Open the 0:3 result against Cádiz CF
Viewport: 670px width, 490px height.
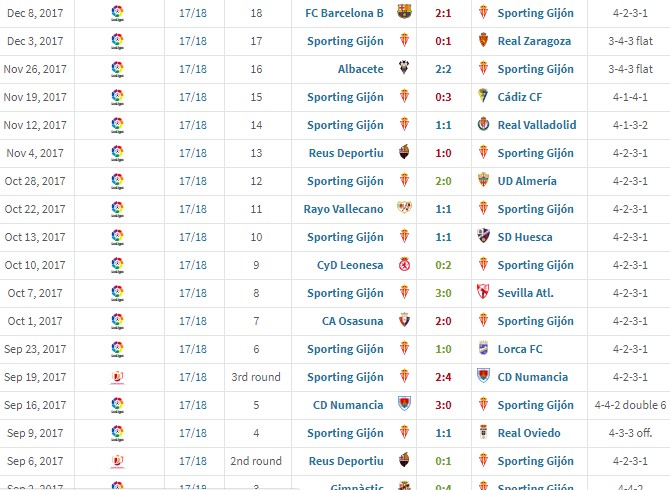click(443, 97)
